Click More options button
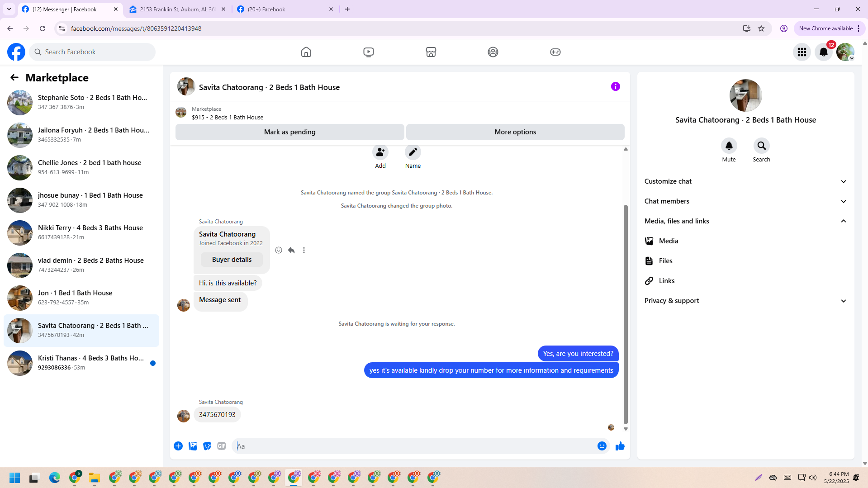Image resolution: width=868 pixels, height=488 pixels. pos(515,132)
